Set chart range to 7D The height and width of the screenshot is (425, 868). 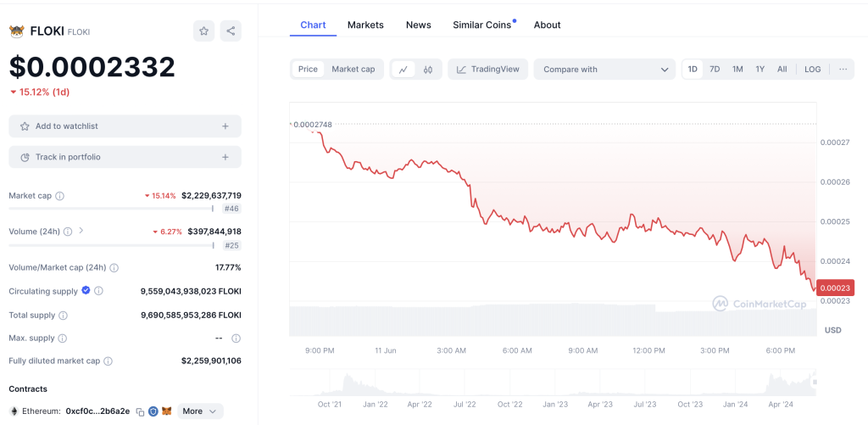pos(715,70)
